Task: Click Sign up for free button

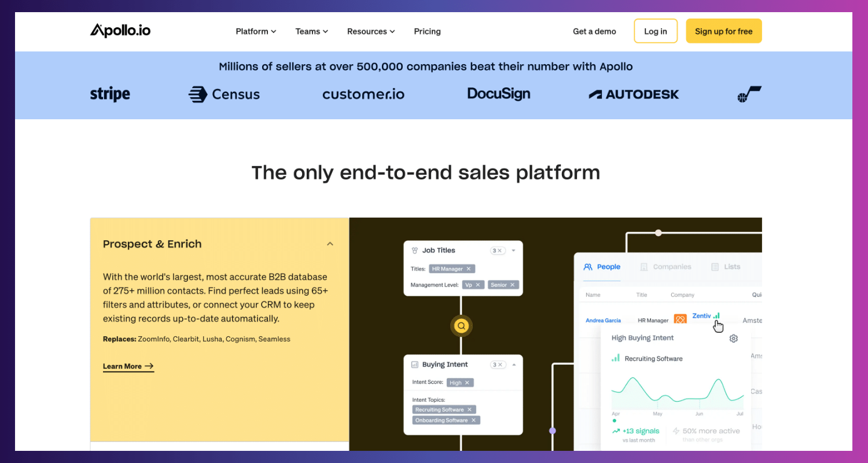Action: tap(724, 31)
